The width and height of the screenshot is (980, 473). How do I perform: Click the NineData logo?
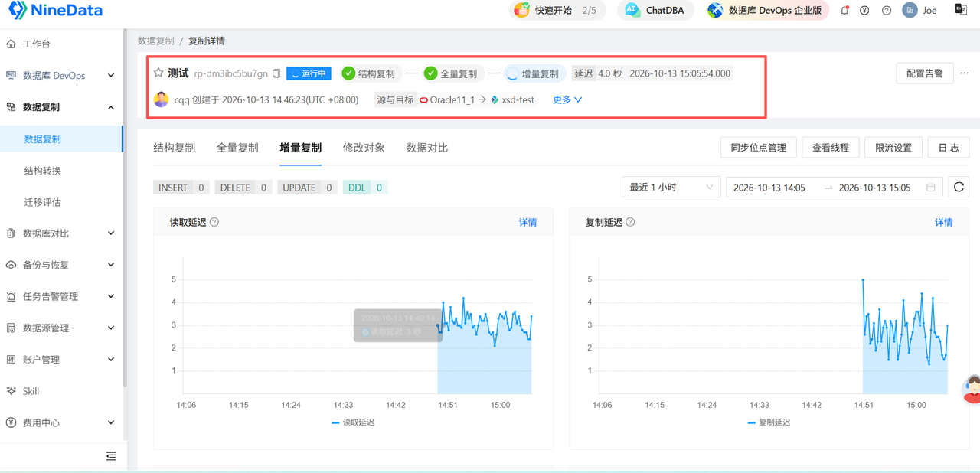[x=55, y=11]
